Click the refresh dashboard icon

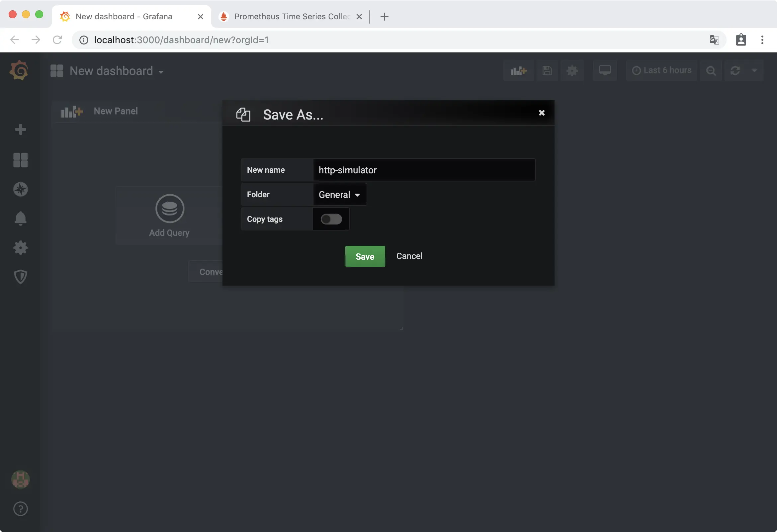[x=735, y=70]
